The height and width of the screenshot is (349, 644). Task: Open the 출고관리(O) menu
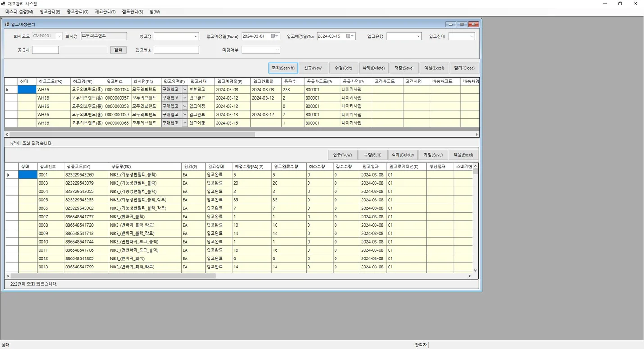[x=77, y=12]
